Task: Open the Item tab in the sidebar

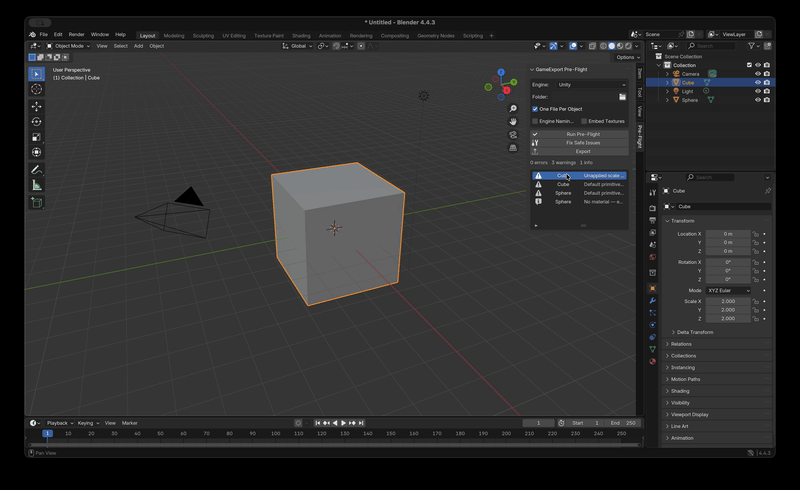Action: click(639, 74)
